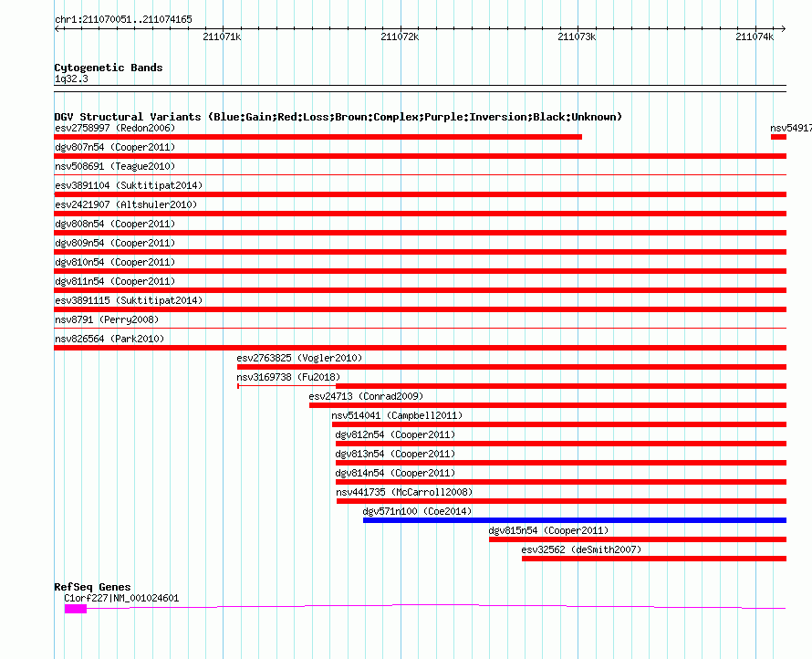Open esv3891115 (Suktitipat2014) variant

(x=129, y=300)
